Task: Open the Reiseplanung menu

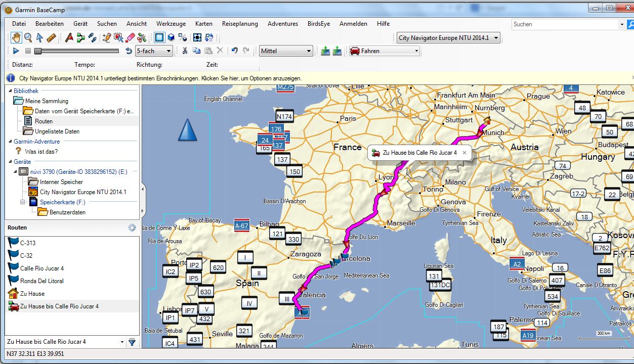Action: tap(240, 24)
